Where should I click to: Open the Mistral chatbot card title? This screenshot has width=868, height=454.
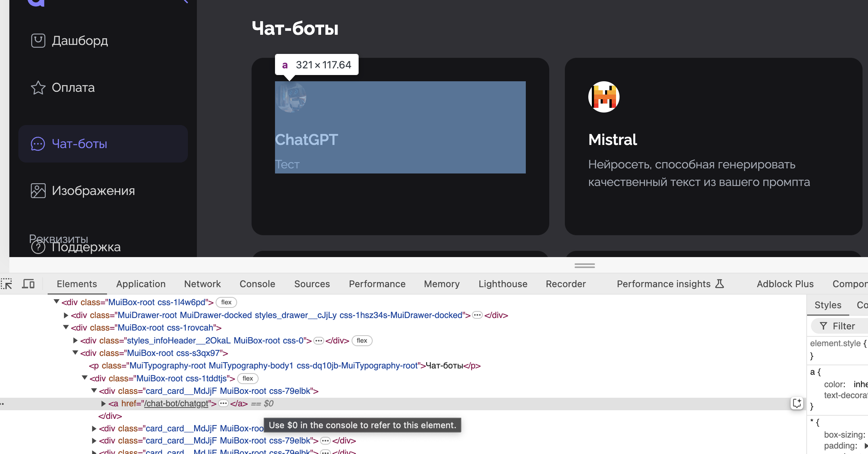point(613,139)
